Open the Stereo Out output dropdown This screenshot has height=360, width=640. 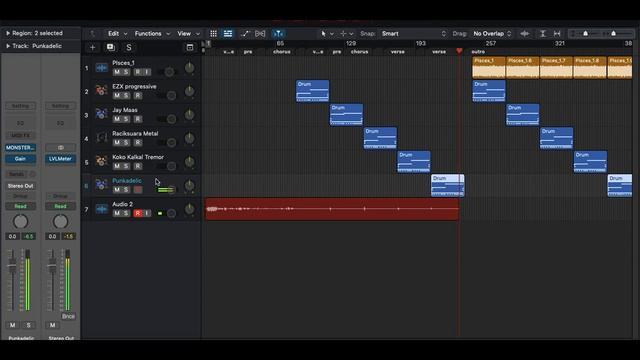20,186
